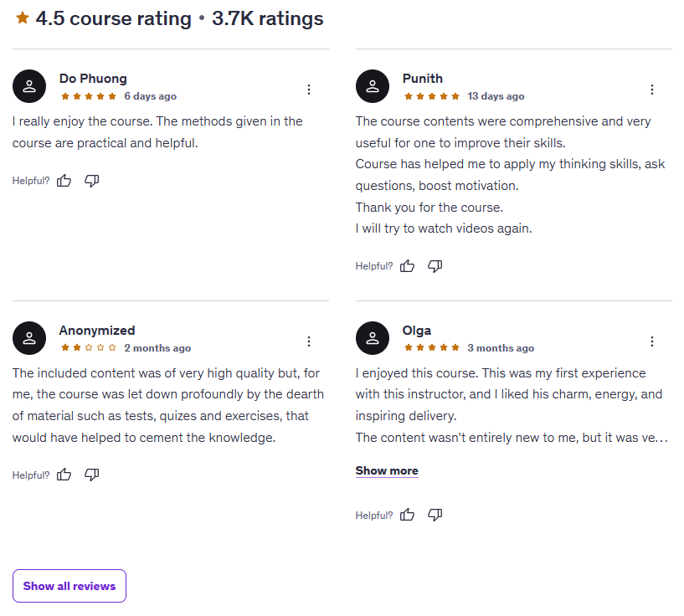684x616 pixels.
Task: Mark Do Phuong's review as helpful
Action: 64,181
